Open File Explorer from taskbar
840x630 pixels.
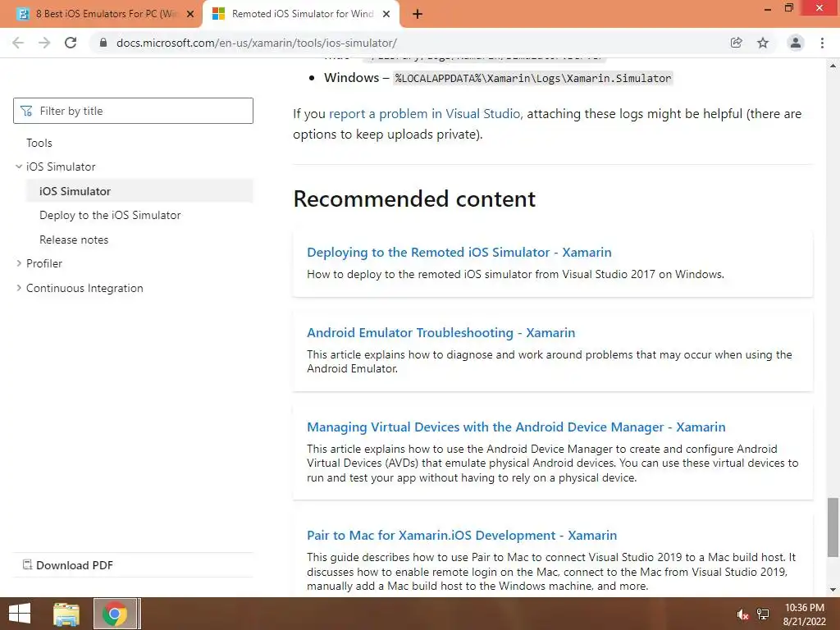pyautogui.click(x=66, y=614)
